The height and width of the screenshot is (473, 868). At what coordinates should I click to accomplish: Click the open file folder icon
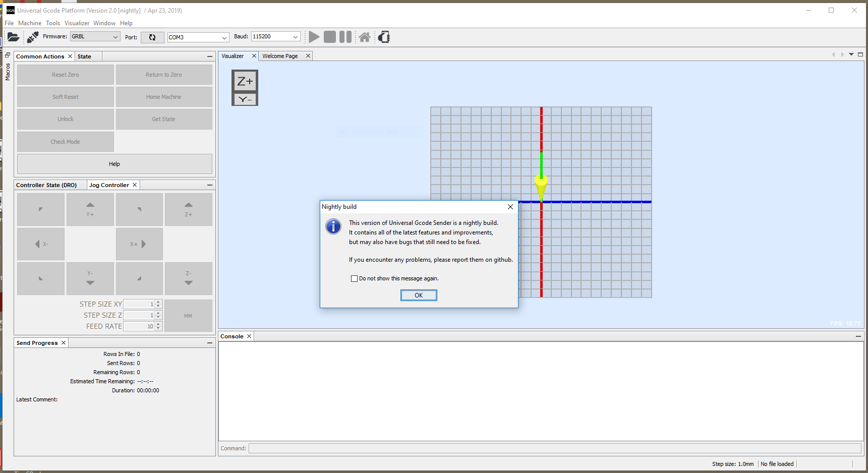14,37
